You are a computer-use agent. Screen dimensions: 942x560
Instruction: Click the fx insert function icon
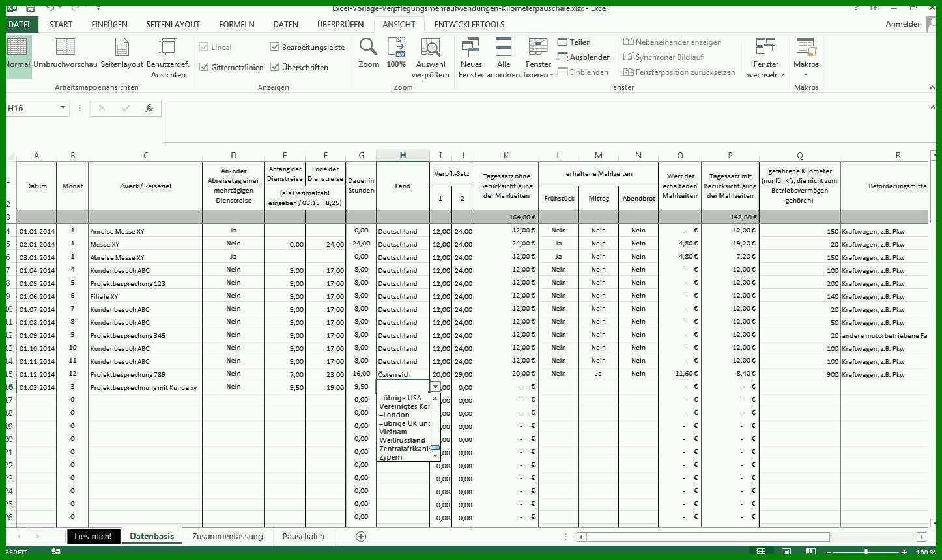click(x=149, y=108)
